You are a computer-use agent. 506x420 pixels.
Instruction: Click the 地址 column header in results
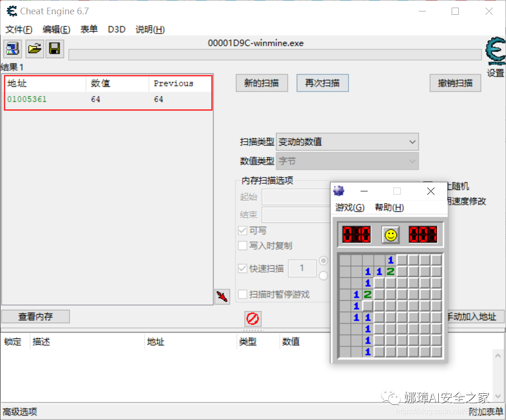(45, 84)
